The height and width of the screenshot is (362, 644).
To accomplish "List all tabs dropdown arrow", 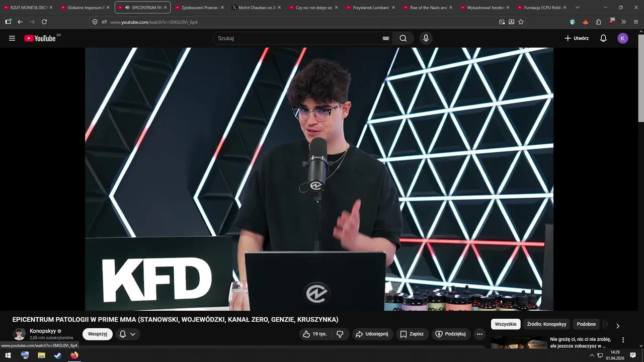I will 577,8.
